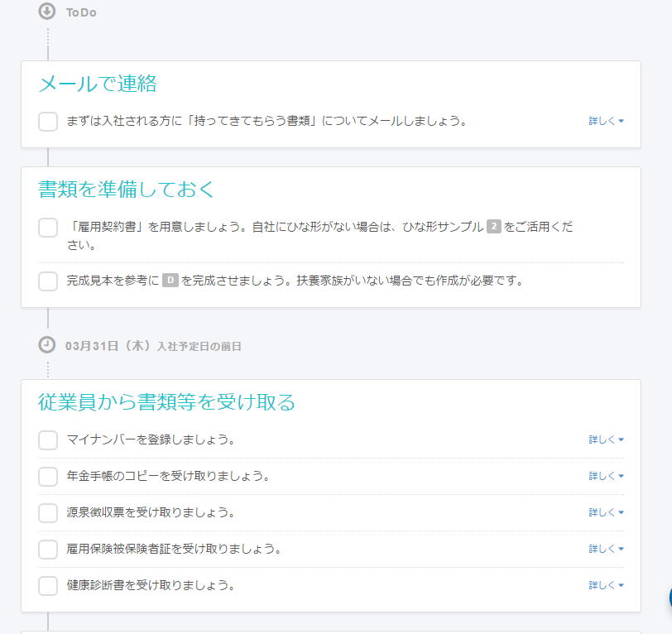The width and height of the screenshot is (672, 634).
Task: Tick the 源泉徴収票 task checkbox
Action: pos(48,513)
